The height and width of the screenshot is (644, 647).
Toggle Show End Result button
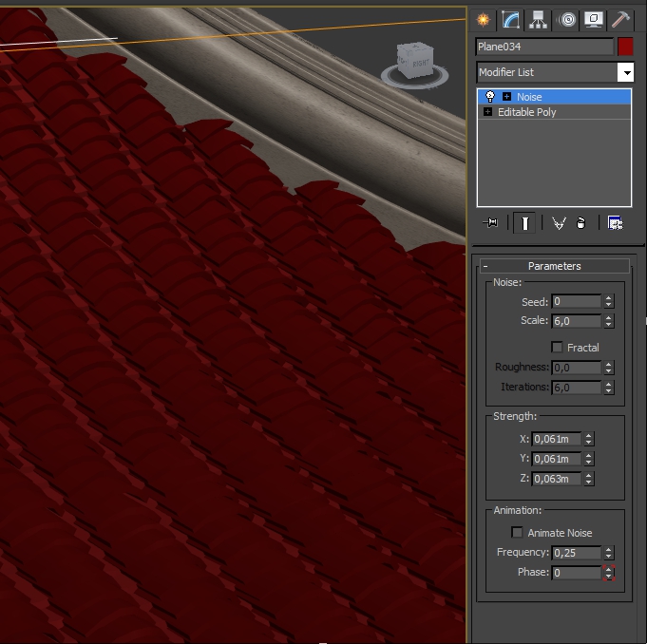(x=524, y=223)
